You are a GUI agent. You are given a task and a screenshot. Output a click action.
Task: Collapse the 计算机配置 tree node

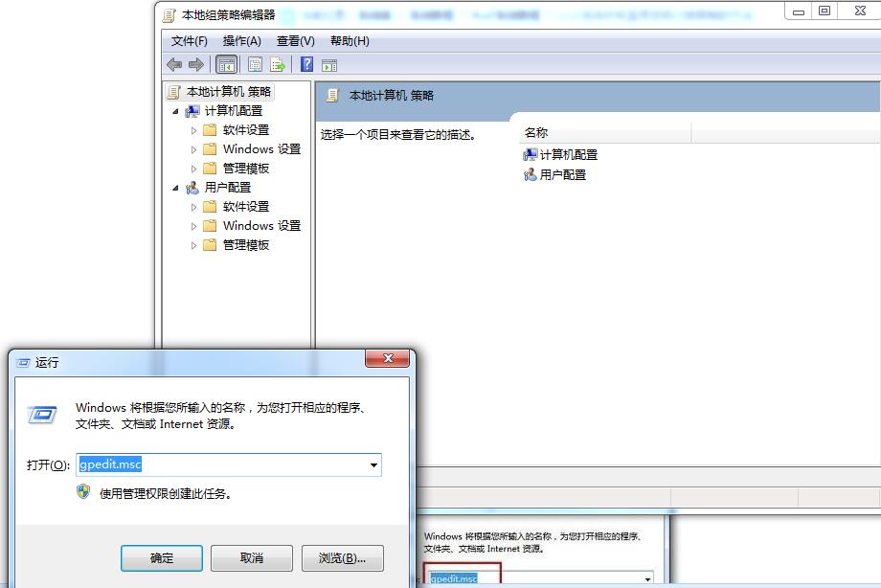click(x=175, y=111)
